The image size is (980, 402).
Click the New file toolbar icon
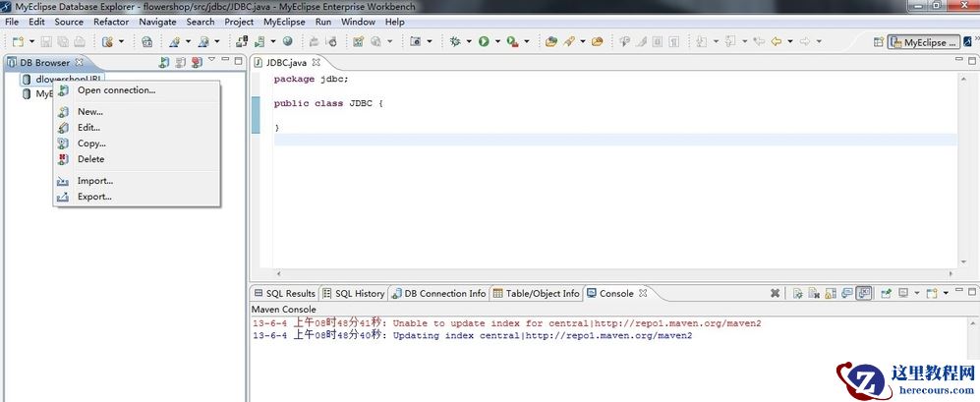tap(18, 42)
